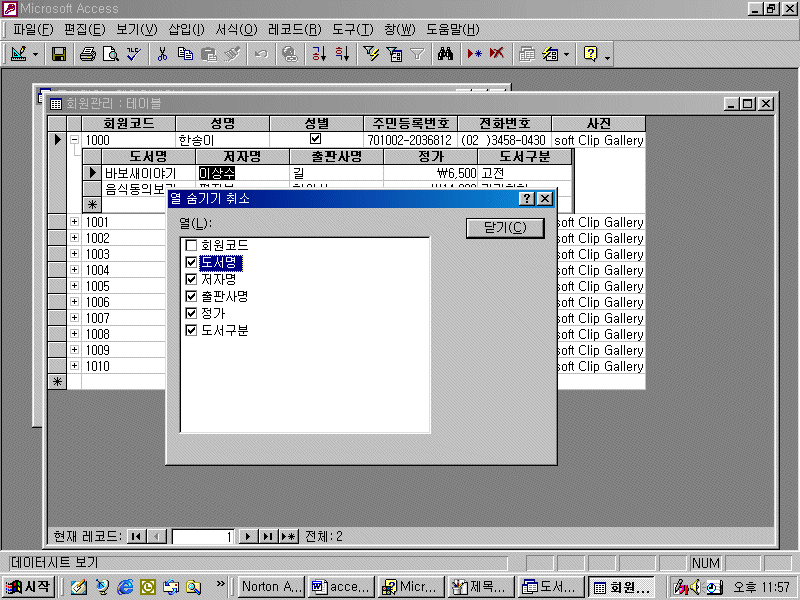Click the Undo arrow icon

[261, 54]
